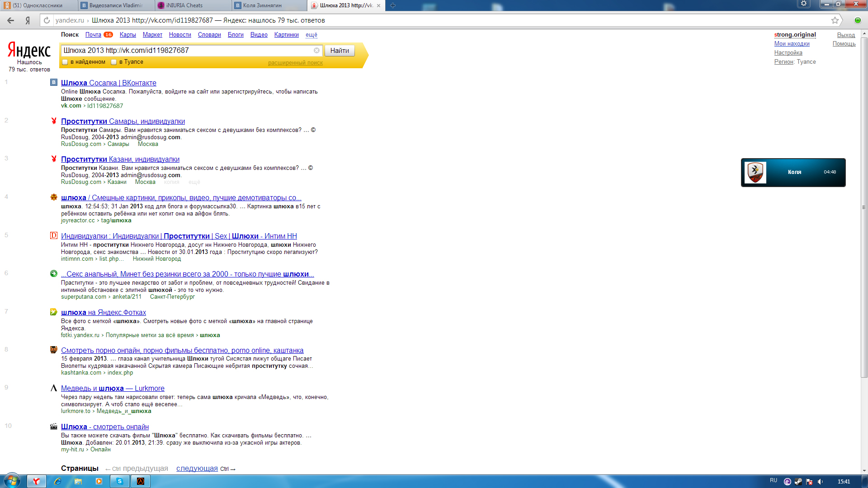Open Словари in top navigation
Image resolution: width=868 pixels, height=488 pixels.
tap(209, 35)
